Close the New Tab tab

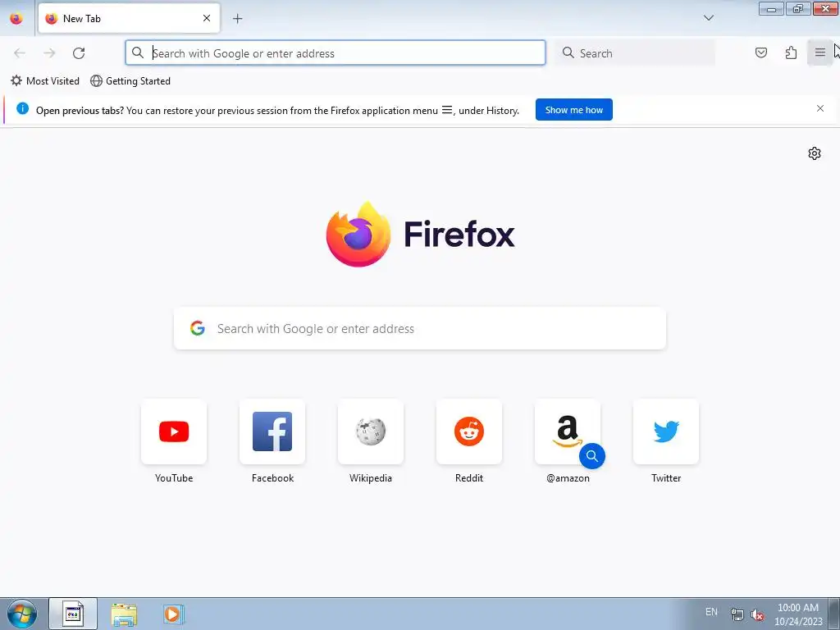pyautogui.click(x=206, y=18)
